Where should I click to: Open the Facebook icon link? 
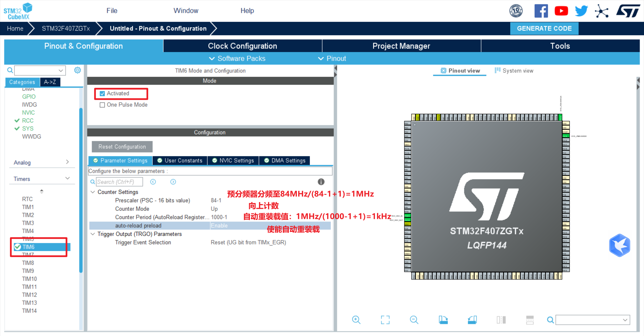tap(541, 11)
